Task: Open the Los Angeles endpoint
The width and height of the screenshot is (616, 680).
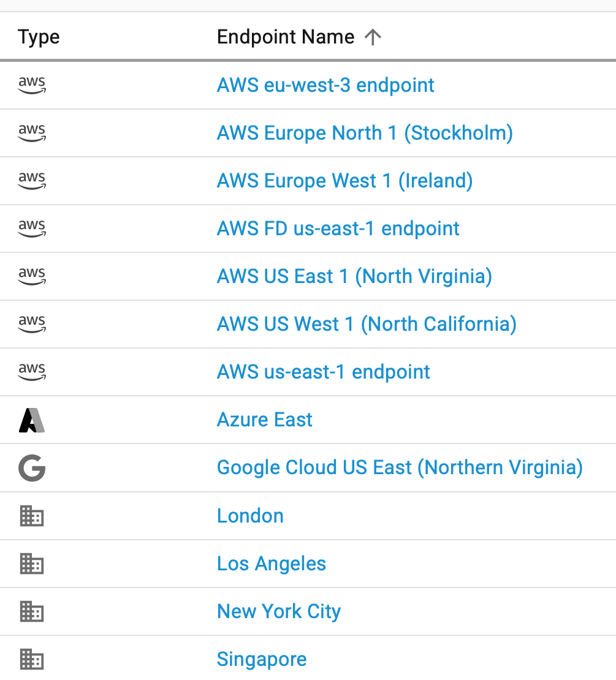Action: [x=272, y=564]
